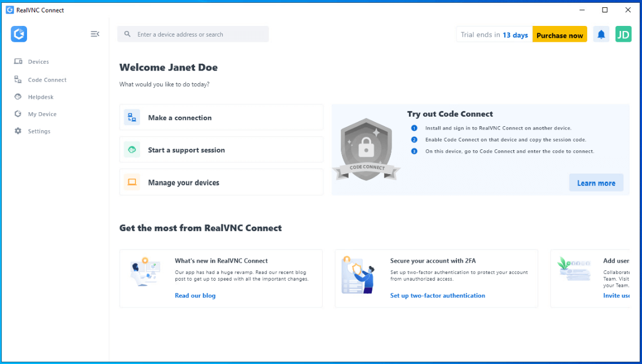642x364 pixels.
Task: Open the notifications bell icon
Action: (x=601, y=34)
